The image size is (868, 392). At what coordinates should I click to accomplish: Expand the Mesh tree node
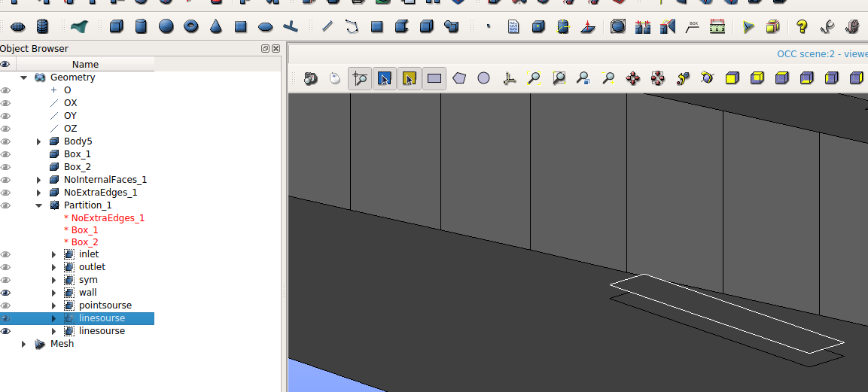24,344
